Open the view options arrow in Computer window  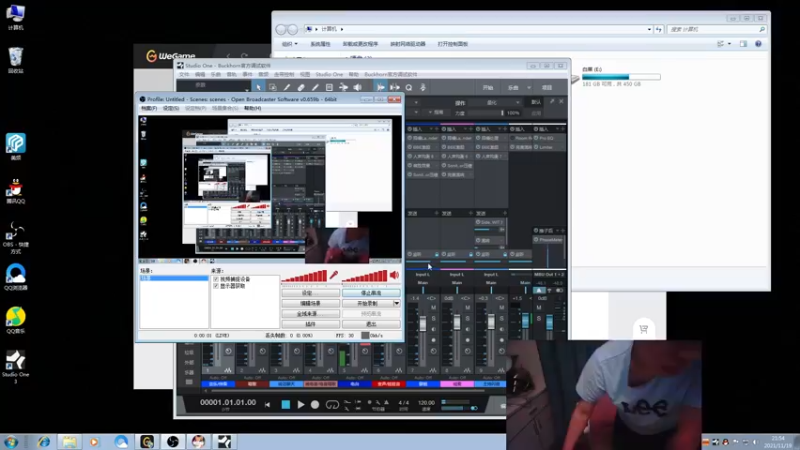(x=730, y=44)
